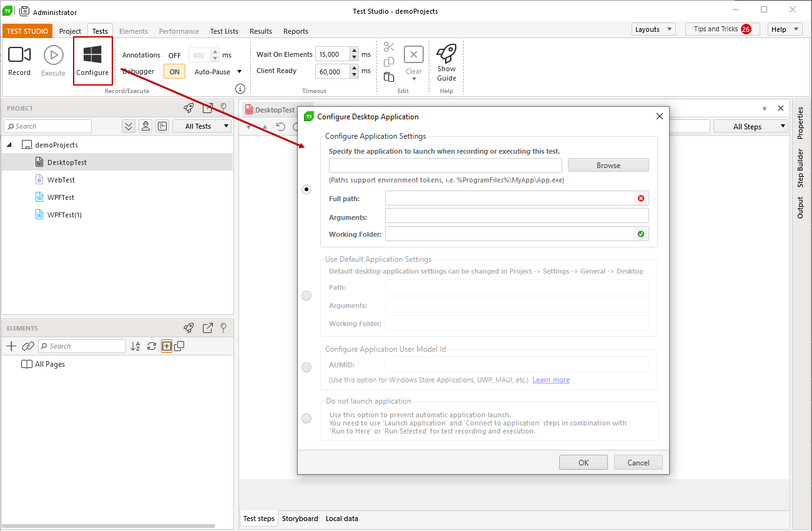
Task: Switch to the Results tab
Action: [261, 31]
